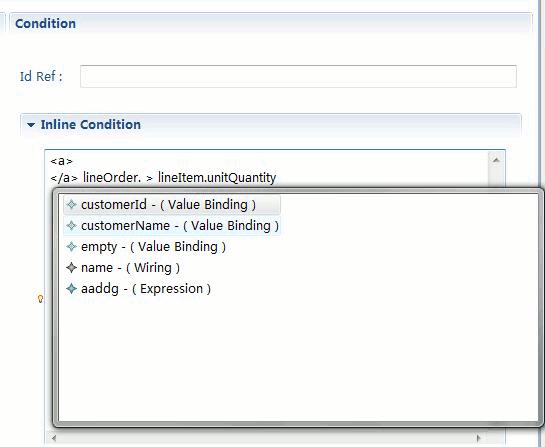
Task: Place cursor on the <a> line
Action: (62, 161)
